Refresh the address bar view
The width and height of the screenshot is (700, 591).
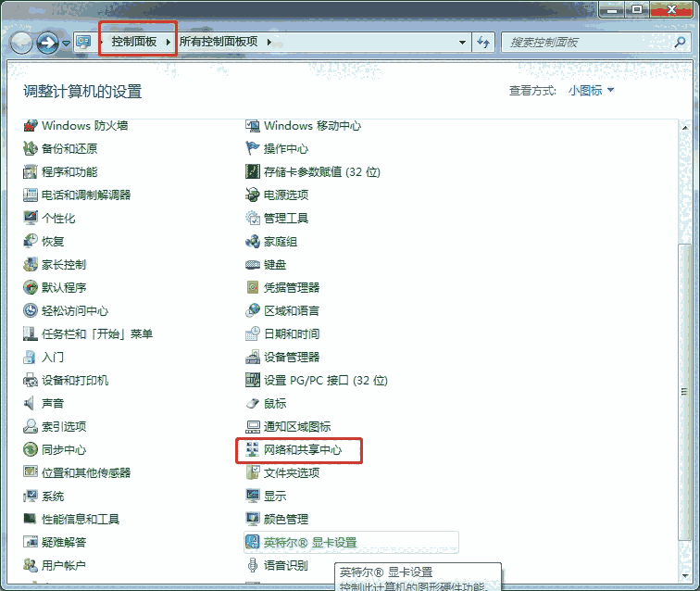pos(483,43)
